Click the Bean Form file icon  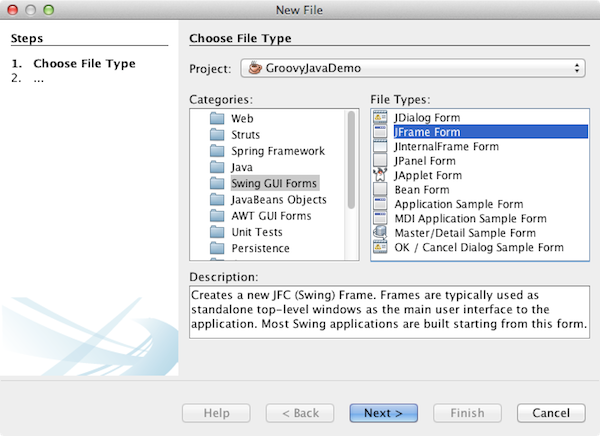click(379, 190)
